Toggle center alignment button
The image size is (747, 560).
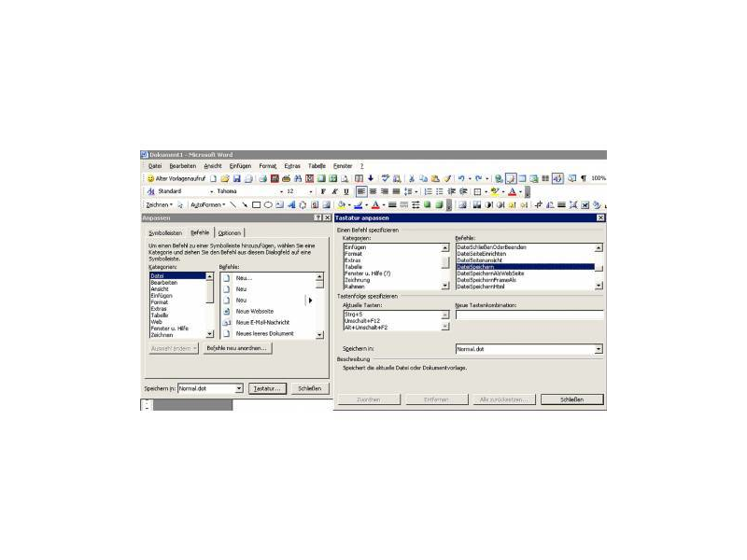373,191
